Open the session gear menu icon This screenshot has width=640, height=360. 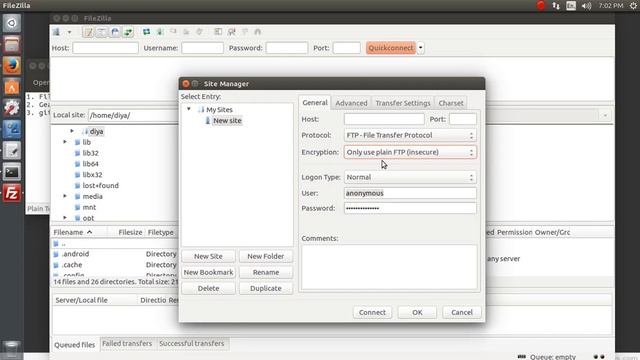click(x=633, y=6)
